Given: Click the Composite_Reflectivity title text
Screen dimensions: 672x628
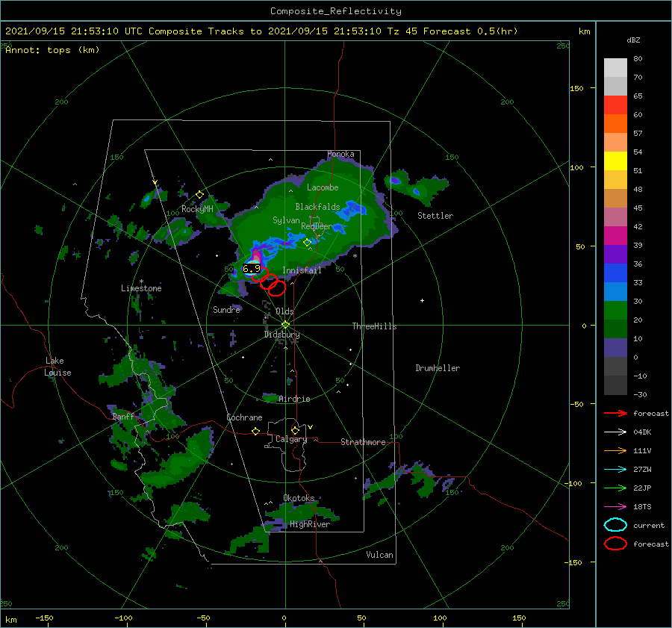Looking at the screenshot, I should [x=336, y=11].
